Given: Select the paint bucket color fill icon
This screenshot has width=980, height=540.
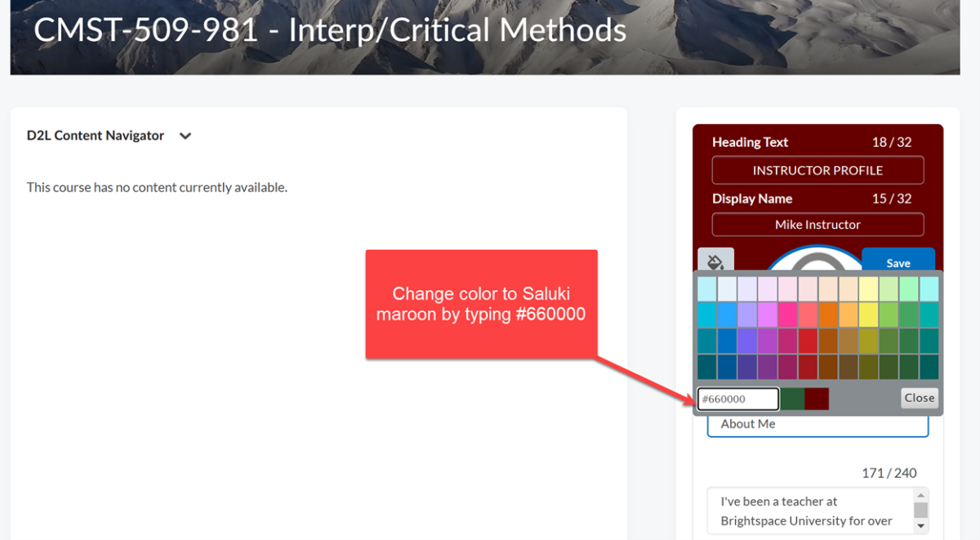Looking at the screenshot, I should pyautogui.click(x=716, y=261).
